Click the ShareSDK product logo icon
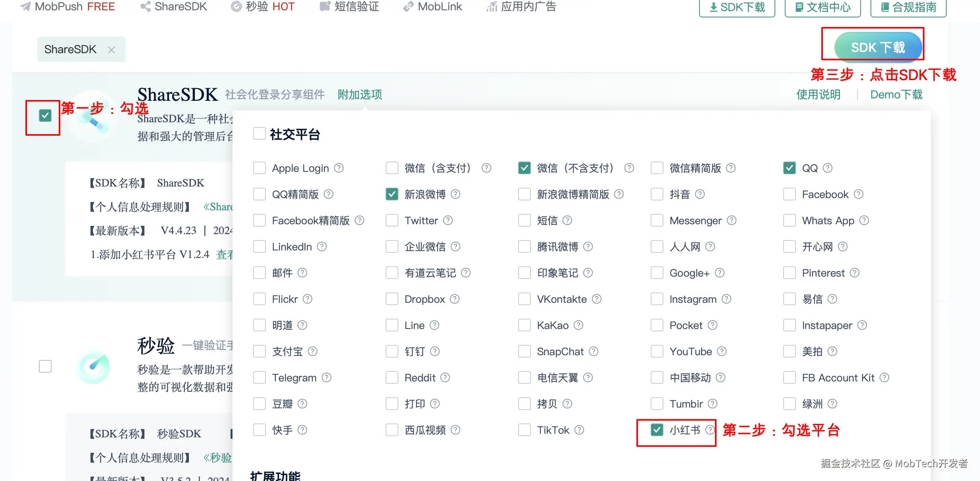 [x=93, y=116]
